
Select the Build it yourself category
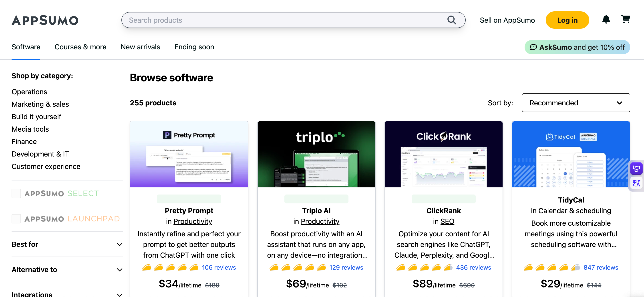(x=36, y=117)
